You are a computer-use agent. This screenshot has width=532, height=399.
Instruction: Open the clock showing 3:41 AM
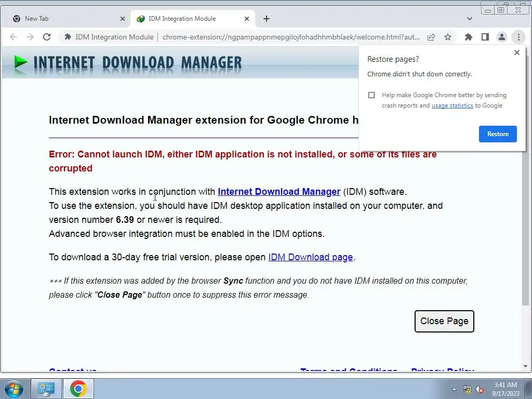(506, 389)
